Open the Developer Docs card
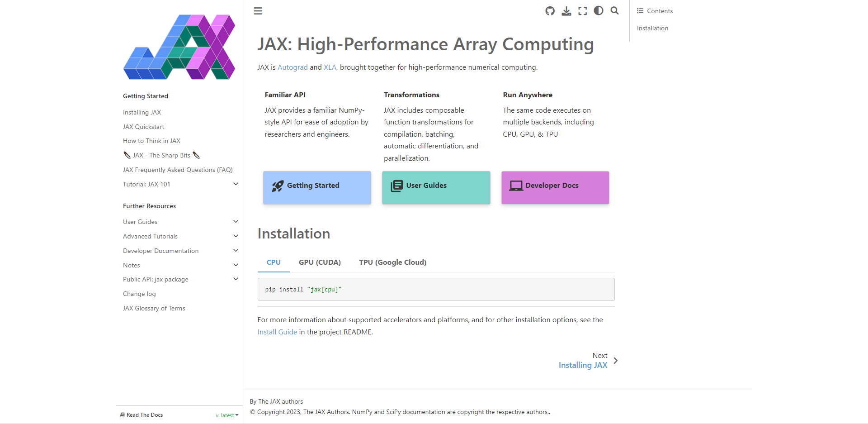 tap(555, 187)
